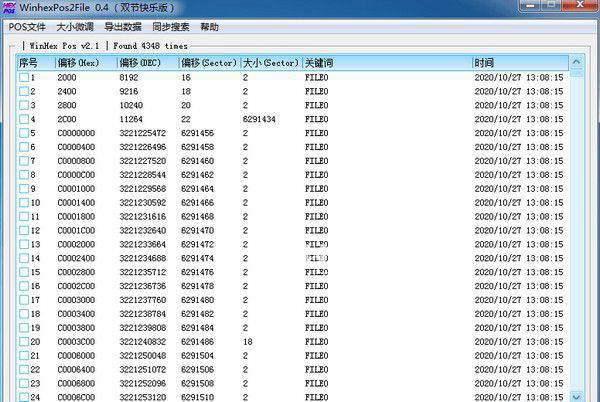Click the scrollbar down arrow
This screenshot has height=402, width=600.
pyautogui.click(x=577, y=397)
